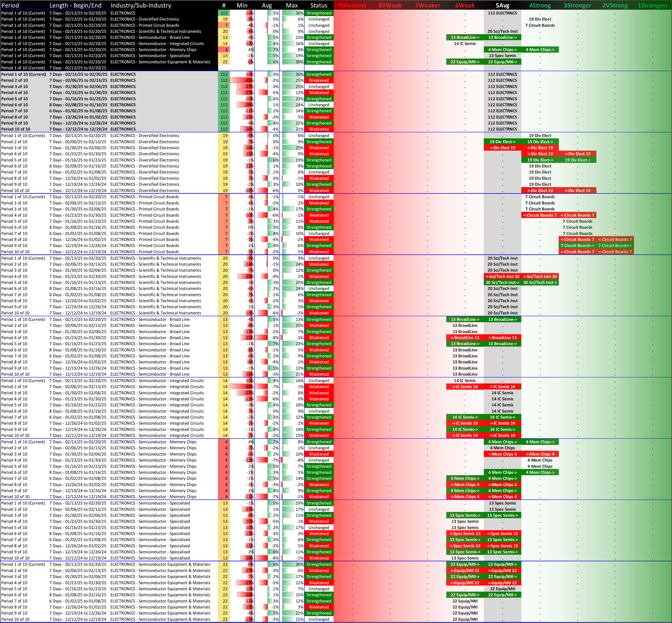The image size is (672, 623).
Task: Click the Industry/Sub-Industry header cell
Action: point(141,5)
